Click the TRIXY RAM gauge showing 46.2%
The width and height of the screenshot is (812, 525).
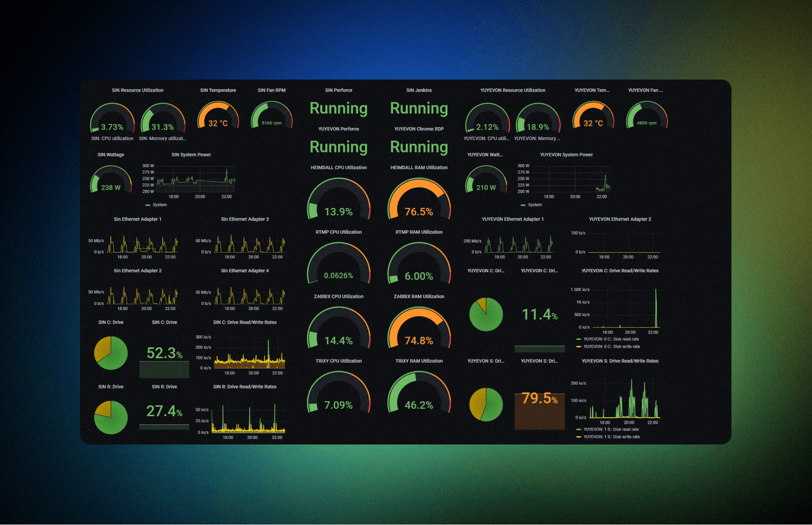419,393
